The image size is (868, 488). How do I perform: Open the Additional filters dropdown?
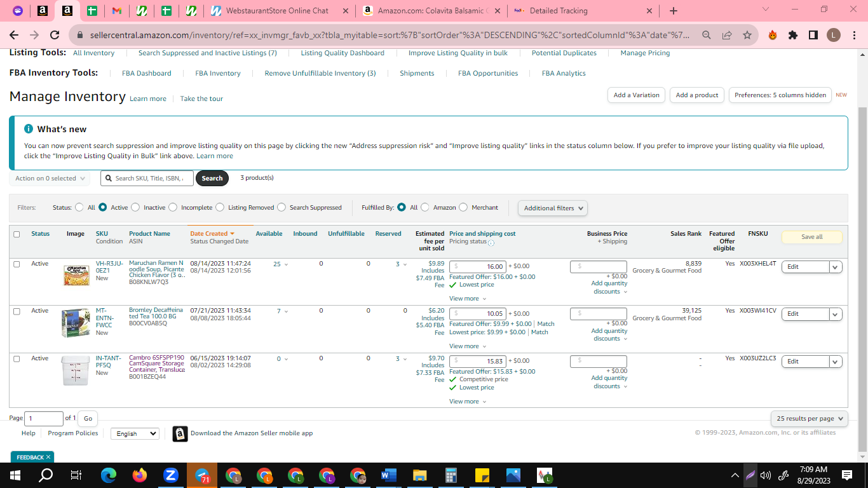[x=553, y=208]
